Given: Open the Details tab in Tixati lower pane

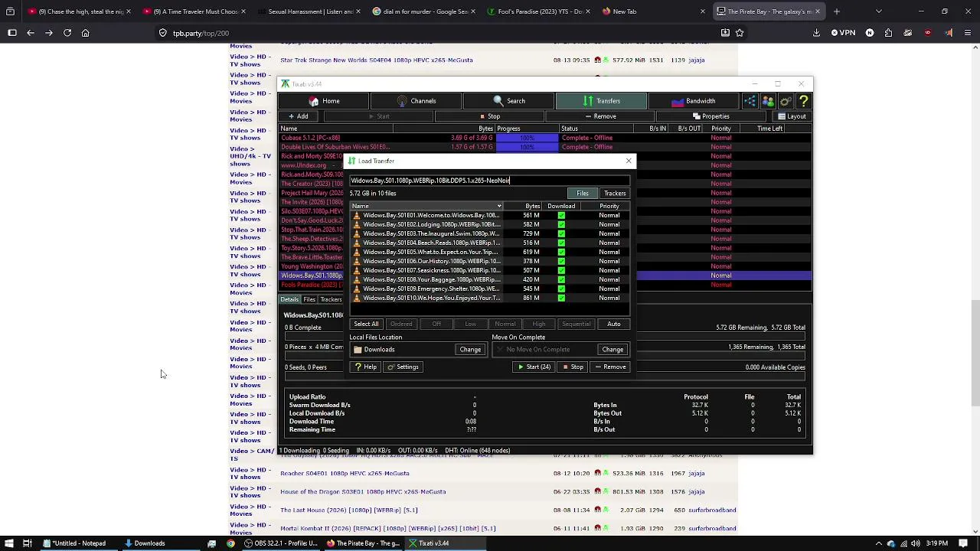Looking at the screenshot, I should [289, 299].
